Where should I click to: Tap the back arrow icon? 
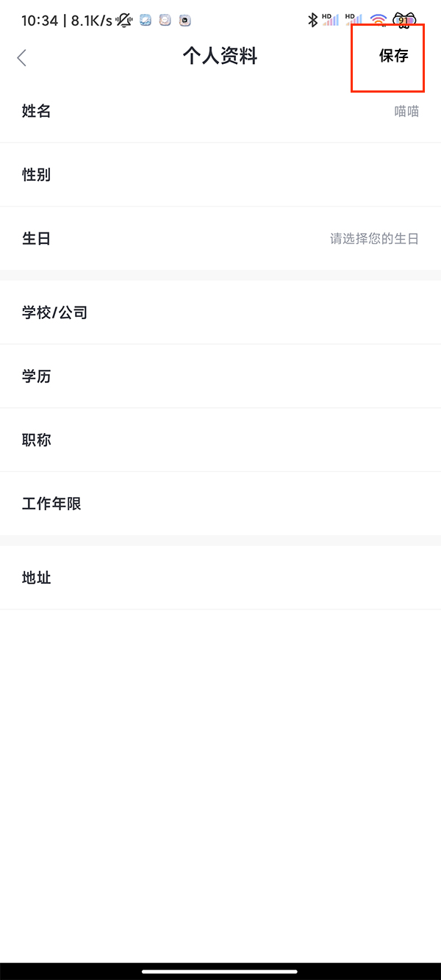[x=22, y=57]
